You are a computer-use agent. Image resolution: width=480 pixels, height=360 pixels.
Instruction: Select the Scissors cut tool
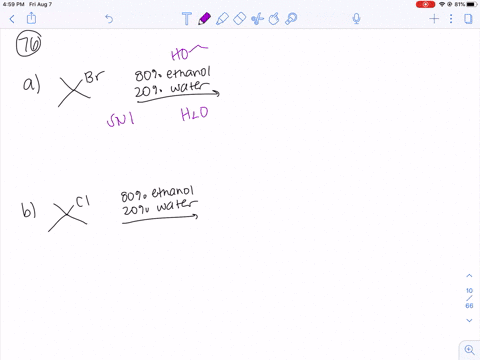click(x=257, y=19)
